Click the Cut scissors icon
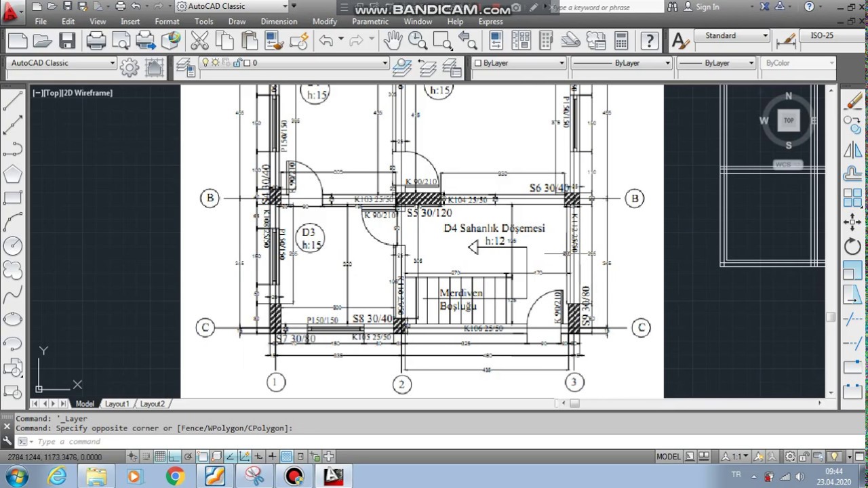This screenshot has width=868, height=488. point(199,41)
